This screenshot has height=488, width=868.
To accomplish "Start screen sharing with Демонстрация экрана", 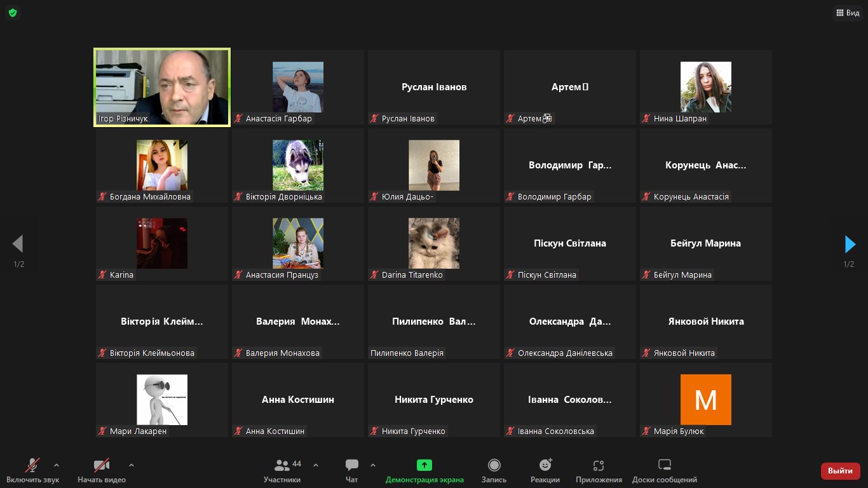I will point(424,470).
